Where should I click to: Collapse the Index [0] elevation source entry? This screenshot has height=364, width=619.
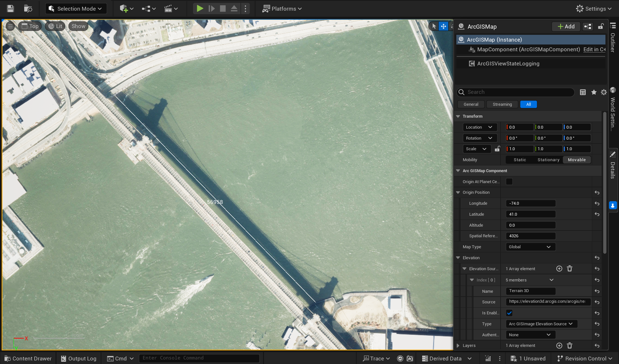pos(472,280)
